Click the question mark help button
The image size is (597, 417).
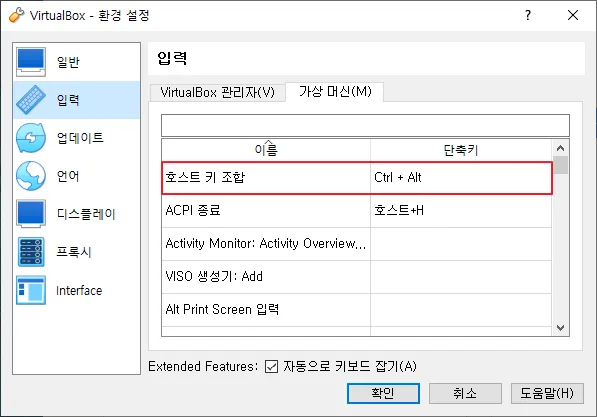pos(528,15)
